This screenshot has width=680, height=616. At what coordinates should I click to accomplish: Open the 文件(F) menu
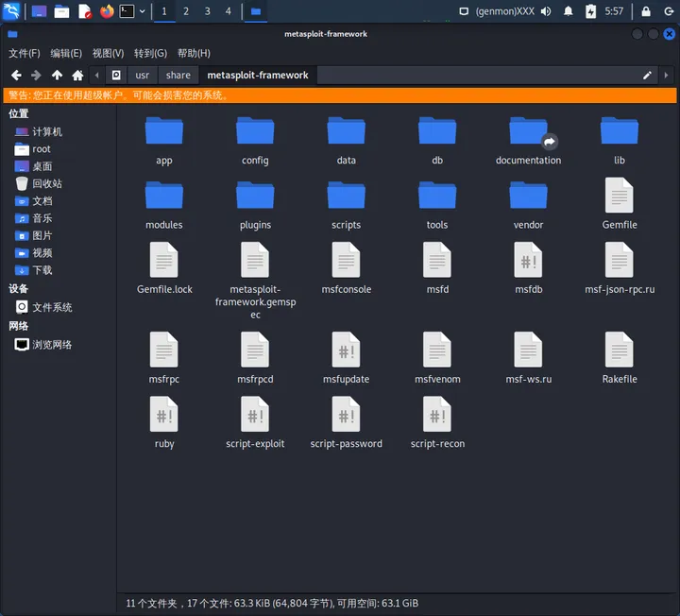click(x=25, y=53)
